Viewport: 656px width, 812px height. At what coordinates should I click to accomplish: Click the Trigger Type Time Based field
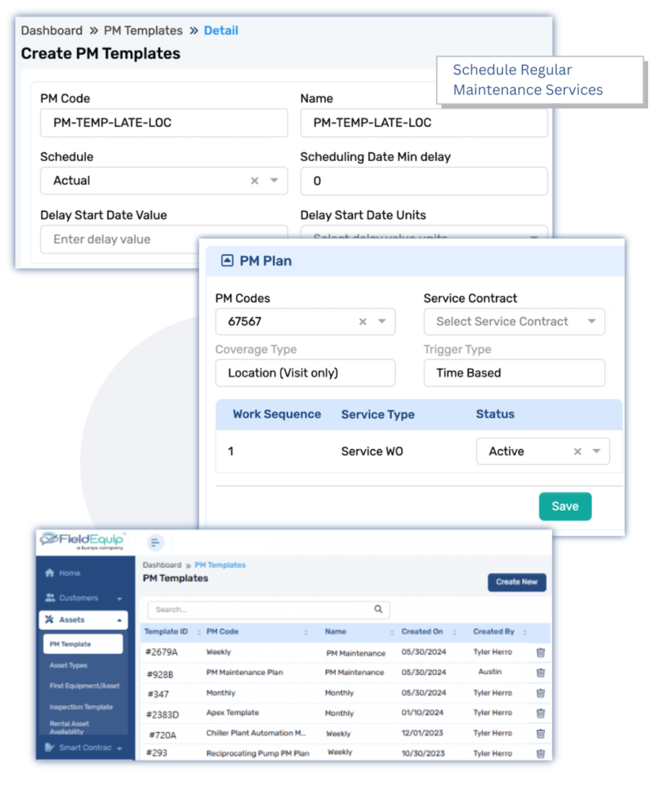(514, 373)
